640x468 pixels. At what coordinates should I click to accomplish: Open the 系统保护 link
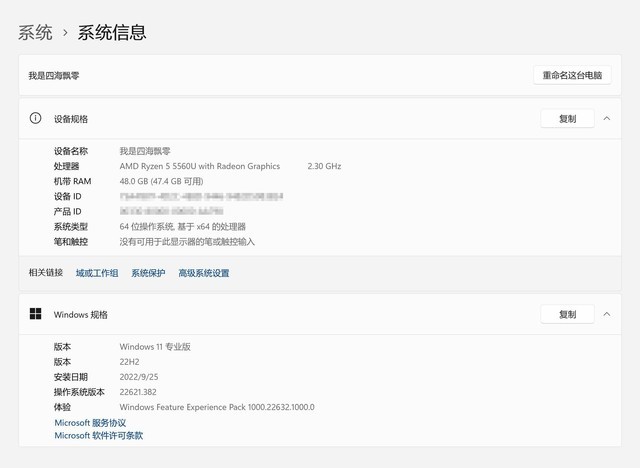point(148,273)
